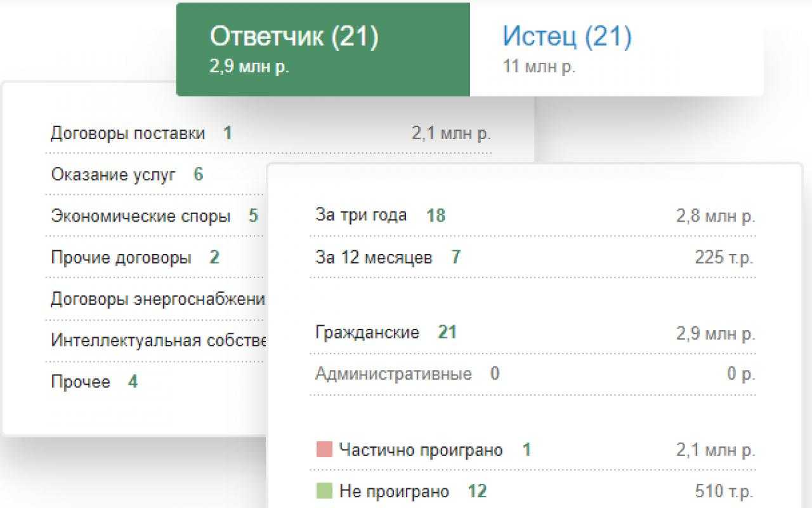Screen dimensions: 812x508
Task: Click the 2,1 млн р. Договоры поставки amount
Action: (452, 133)
